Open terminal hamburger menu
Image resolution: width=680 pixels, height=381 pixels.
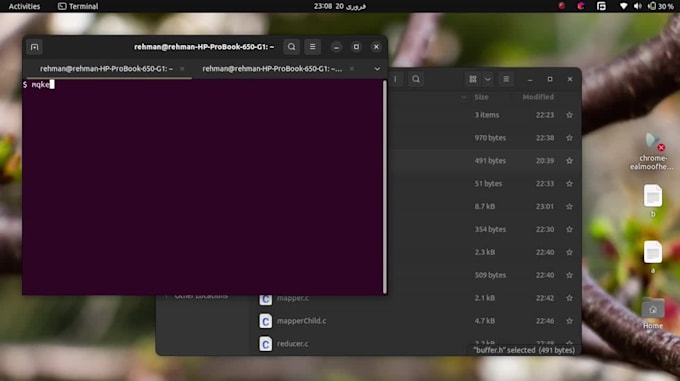coord(312,47)
